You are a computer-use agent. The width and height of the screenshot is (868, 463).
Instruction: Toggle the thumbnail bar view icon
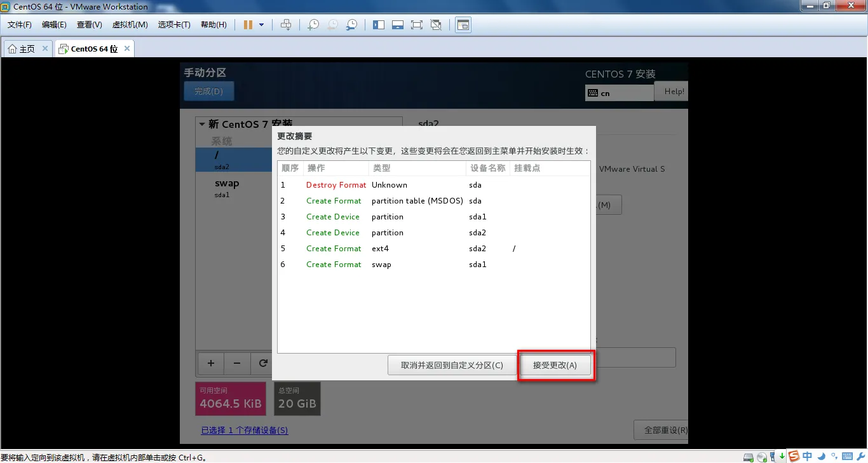click(x=398, y=25)
